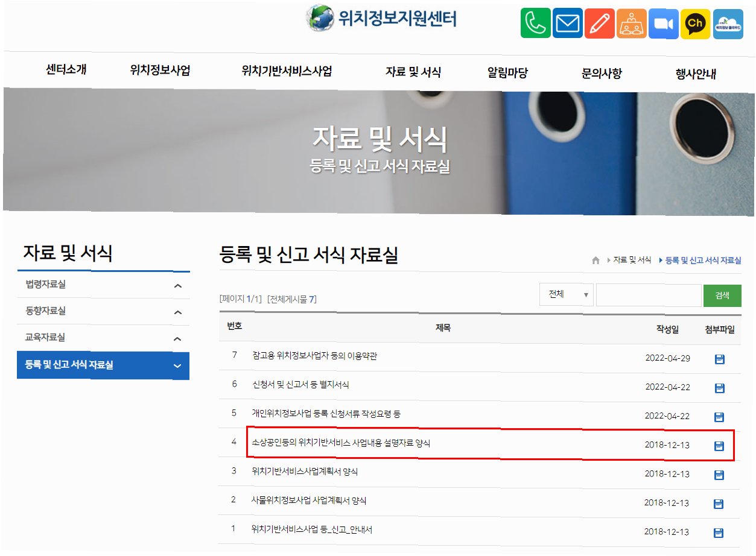Expand the 교육자료실 chevron

pyautogui.click(x=177, y=339)
